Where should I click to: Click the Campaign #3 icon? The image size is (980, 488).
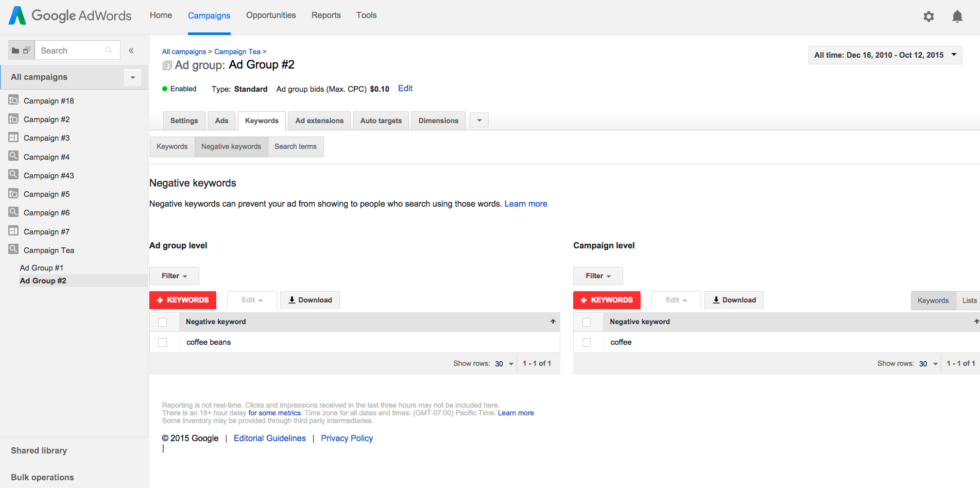pos(13,138)
